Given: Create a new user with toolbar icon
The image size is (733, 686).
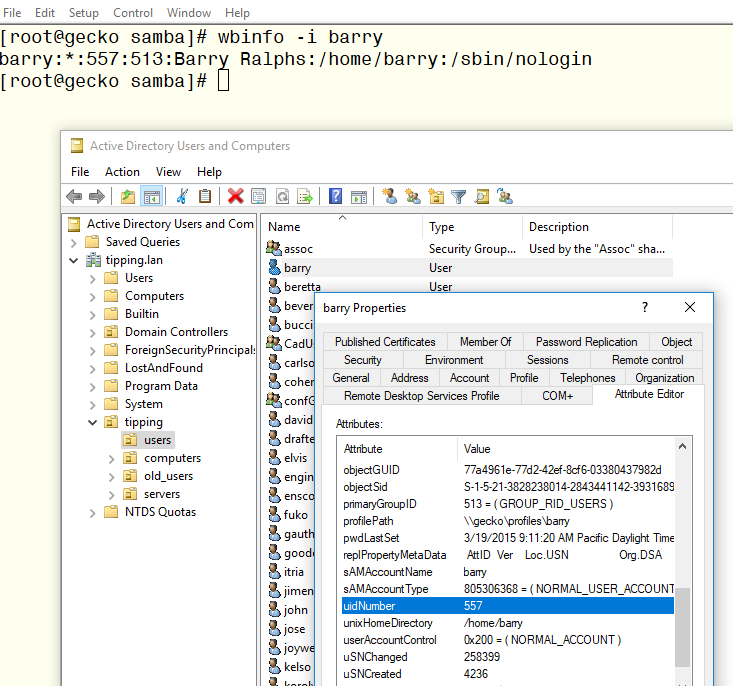Looking at the screenshot, I should (x=389, y=196).
